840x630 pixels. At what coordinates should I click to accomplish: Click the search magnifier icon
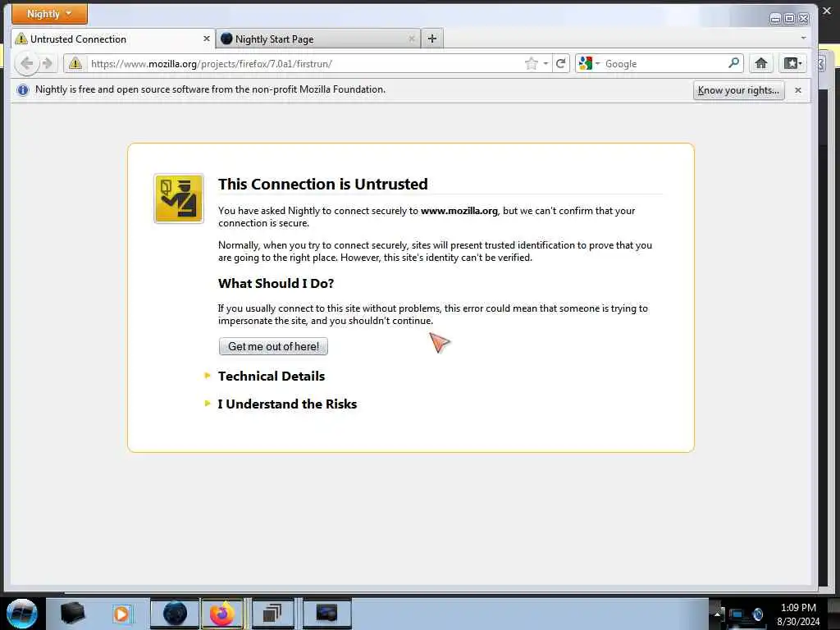pos(733,63)
